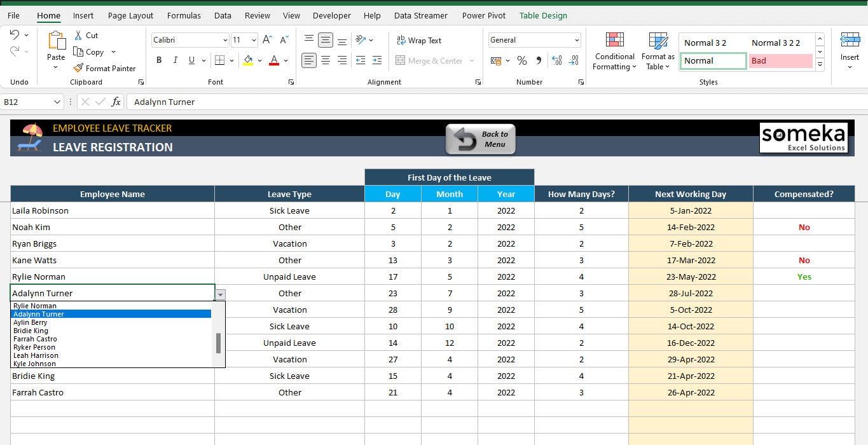Viewport: 868px width, 445px height.
Task: Apply the Percent Style format
Action: pyautogui.click(x=521, y=60)
